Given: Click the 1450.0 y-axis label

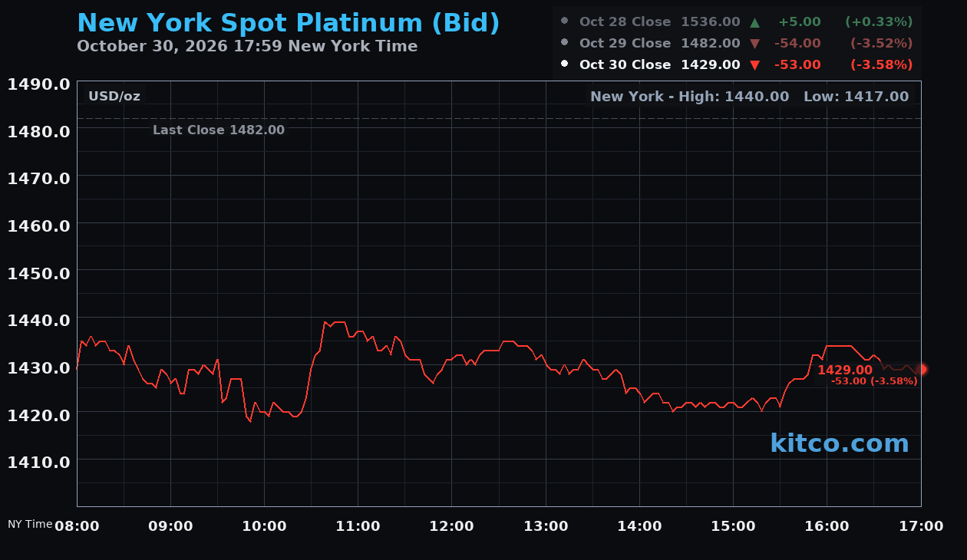Looking at the screenshot, I should pyautogui.click(x=39, y=272).
